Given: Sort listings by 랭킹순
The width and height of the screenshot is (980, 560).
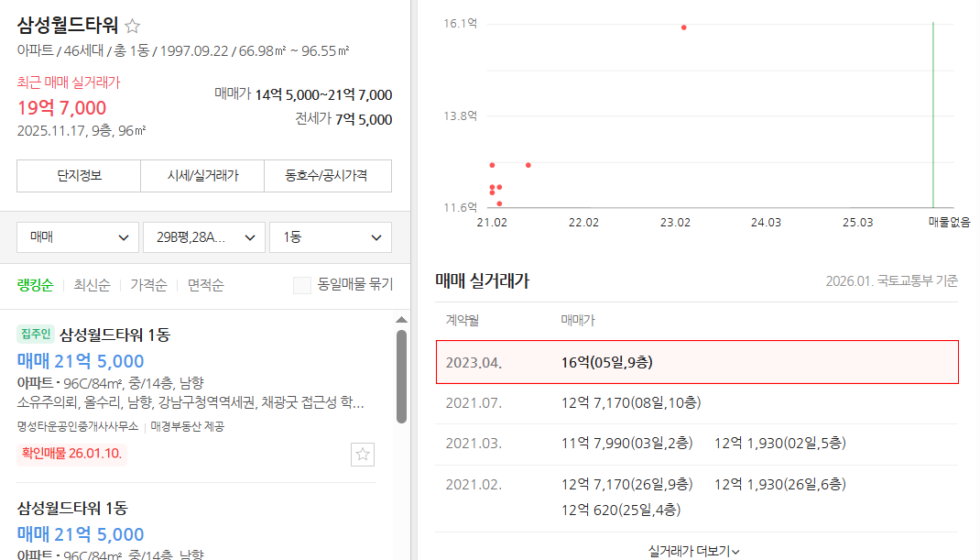Looking at the screenshot, I should 35,285.
